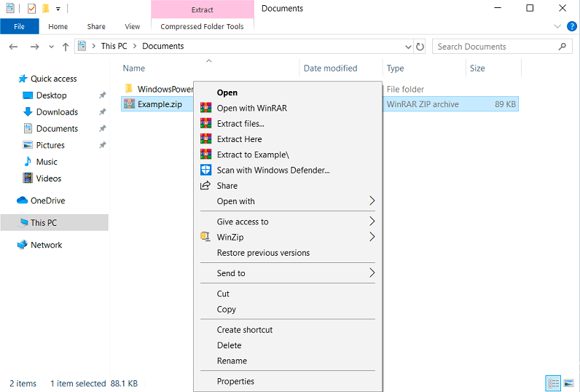Image resolution: width=580 pixels, height=392 pixels.
Task: Click the search magnifier icon
Action: tap(563, 47)
